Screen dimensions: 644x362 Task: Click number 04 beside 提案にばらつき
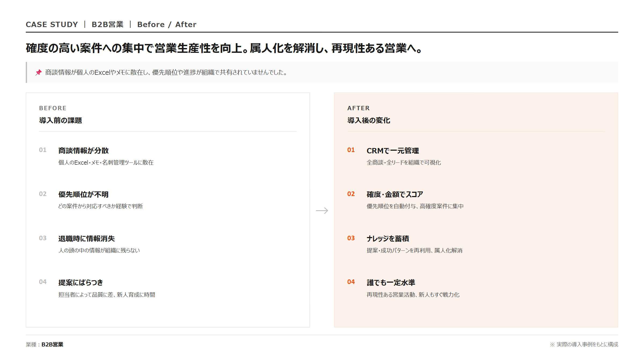click(43, 282)
